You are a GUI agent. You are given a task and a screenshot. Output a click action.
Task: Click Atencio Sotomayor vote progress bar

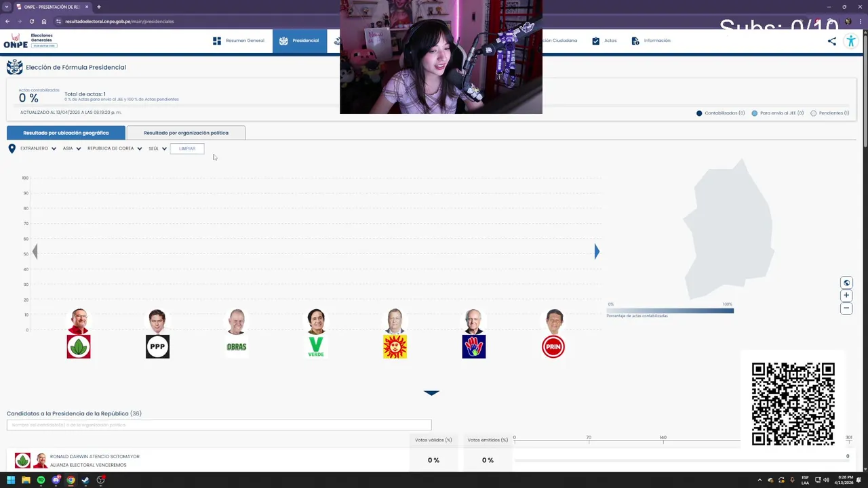point(682,460)
